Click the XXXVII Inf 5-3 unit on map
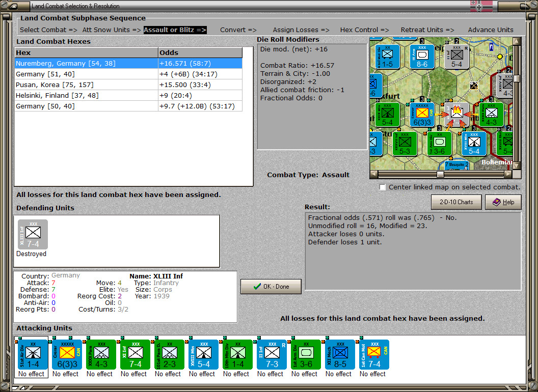The height and width of the screenshot is (392, 538). (x=405, y=144)
